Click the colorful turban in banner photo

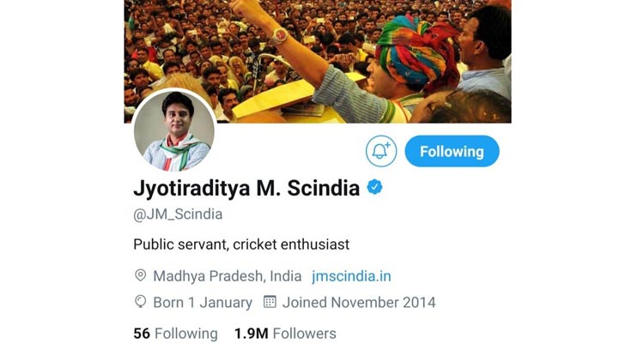click(415, 51)
